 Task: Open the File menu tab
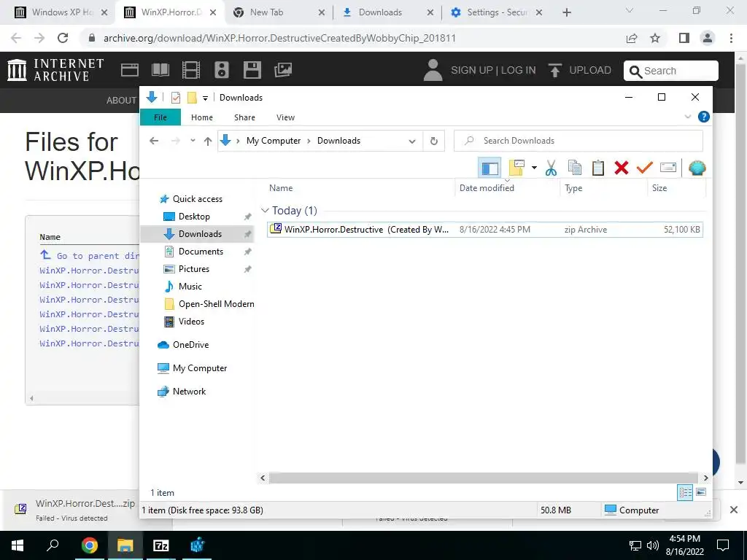160,117
